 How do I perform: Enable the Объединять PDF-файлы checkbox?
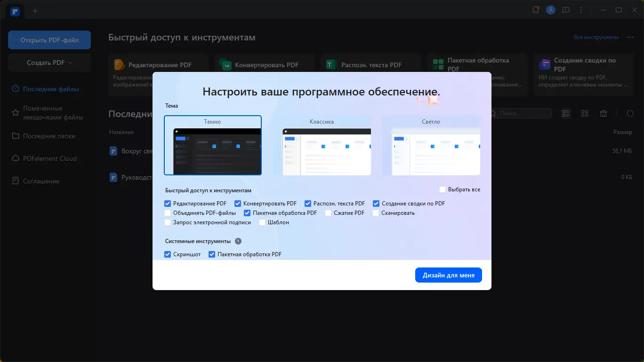pos(168,212)
